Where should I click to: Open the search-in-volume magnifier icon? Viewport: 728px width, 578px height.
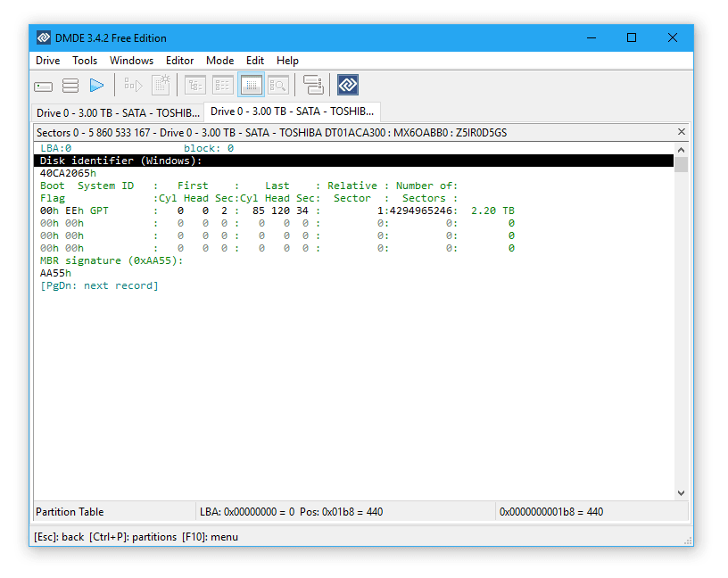coord(278,86)
